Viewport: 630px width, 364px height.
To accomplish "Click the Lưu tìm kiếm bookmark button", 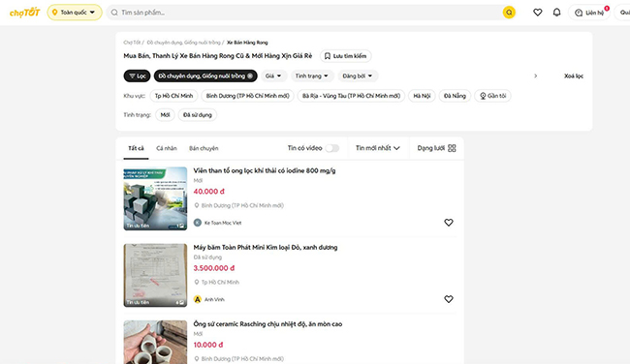I will point(346,56).
